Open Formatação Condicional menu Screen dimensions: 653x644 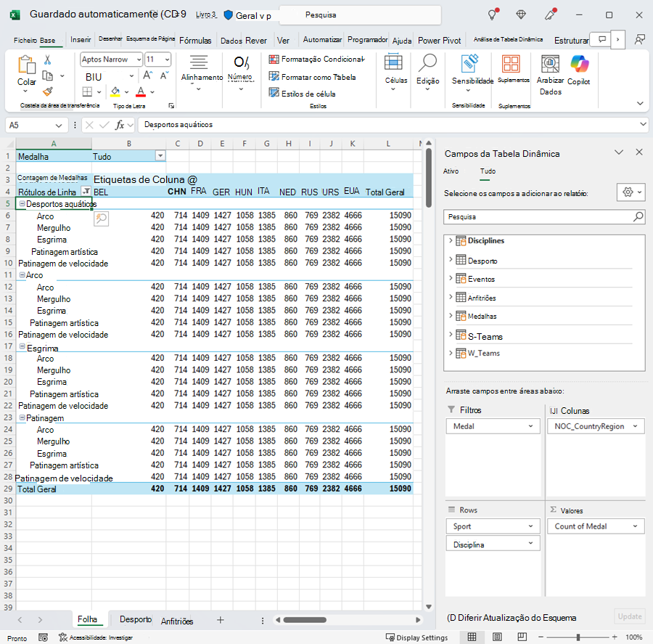point(316,60)
